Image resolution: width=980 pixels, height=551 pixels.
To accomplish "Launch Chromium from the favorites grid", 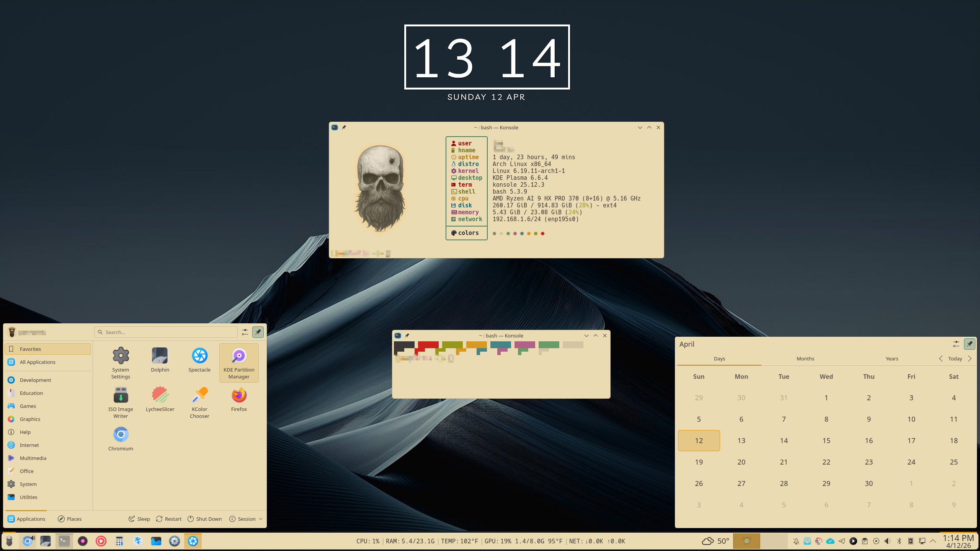I will [121, 439].
